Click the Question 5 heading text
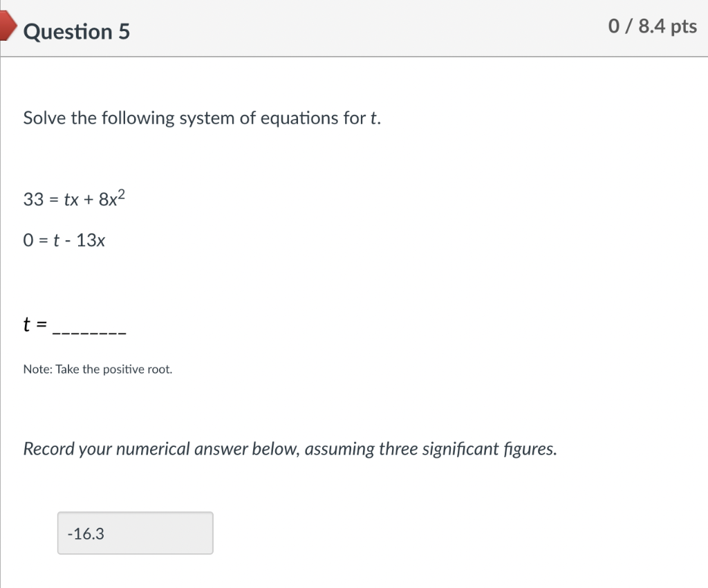 point(77,31)
